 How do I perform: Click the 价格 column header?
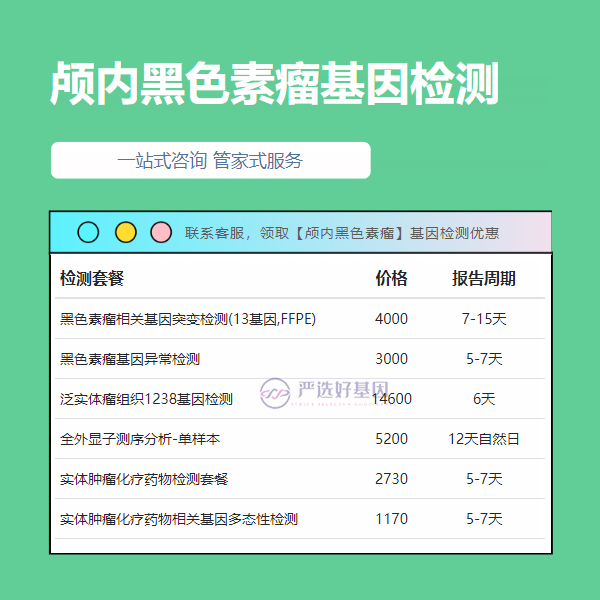[x=391, y=278]
